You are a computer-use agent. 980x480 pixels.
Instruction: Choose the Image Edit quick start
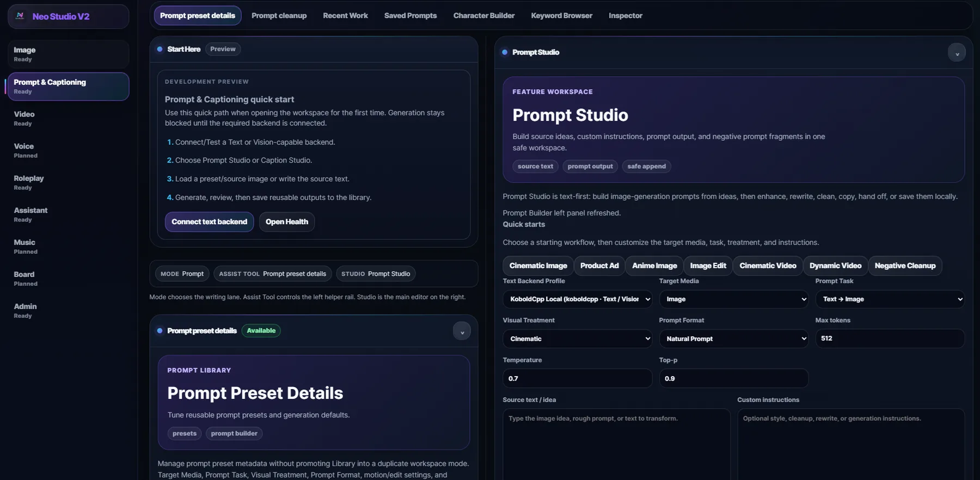(708, 266)
